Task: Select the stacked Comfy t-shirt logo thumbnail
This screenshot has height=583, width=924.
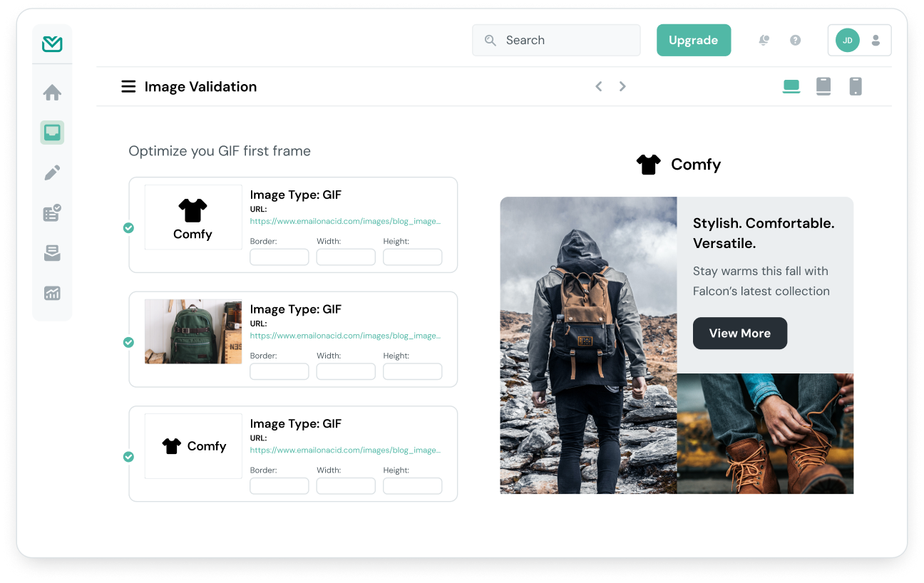Action: [193, 217]
